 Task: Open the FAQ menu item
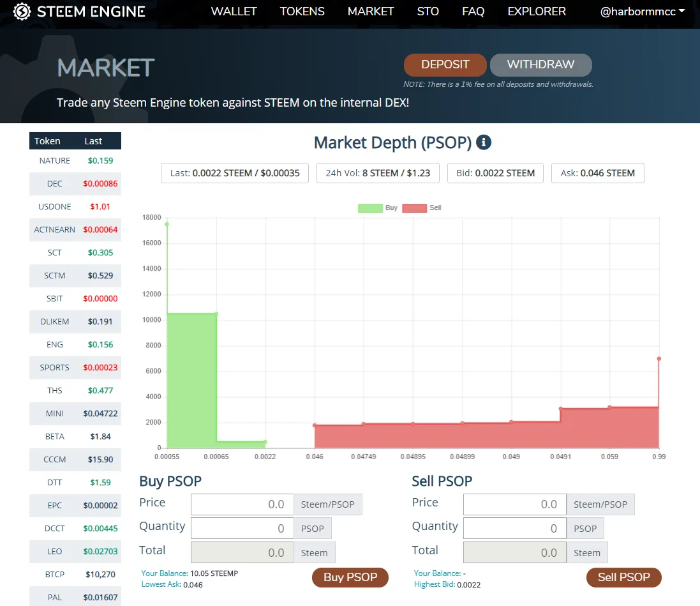pyautogui.click(x=473, y=11)
